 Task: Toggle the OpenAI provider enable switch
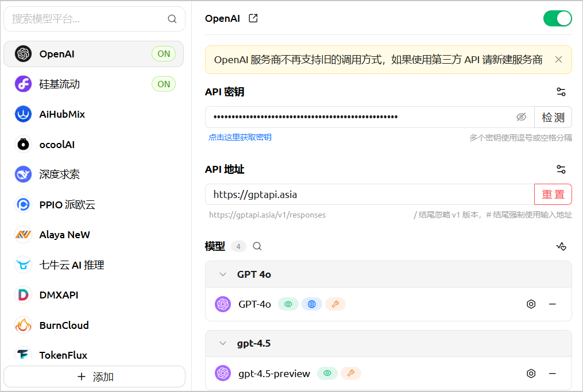click(x=557, y=18)
